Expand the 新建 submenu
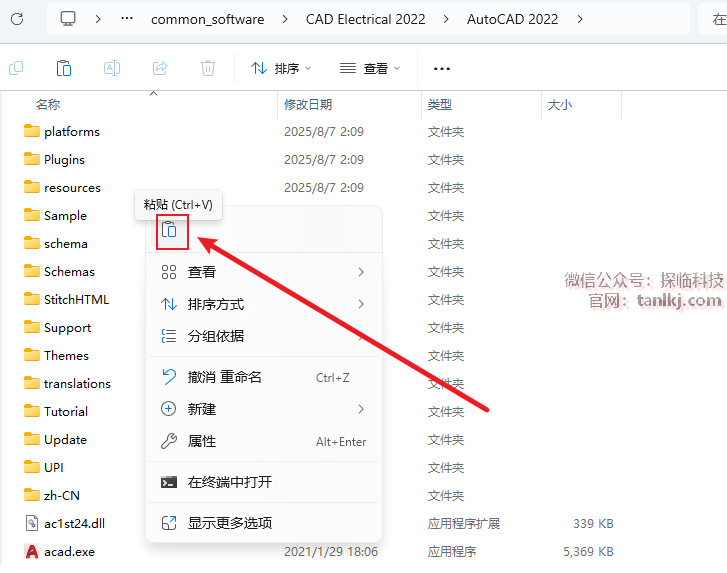The height and width of the screenshot is (573, 727). pyautogui.click(x=263, y=409)
